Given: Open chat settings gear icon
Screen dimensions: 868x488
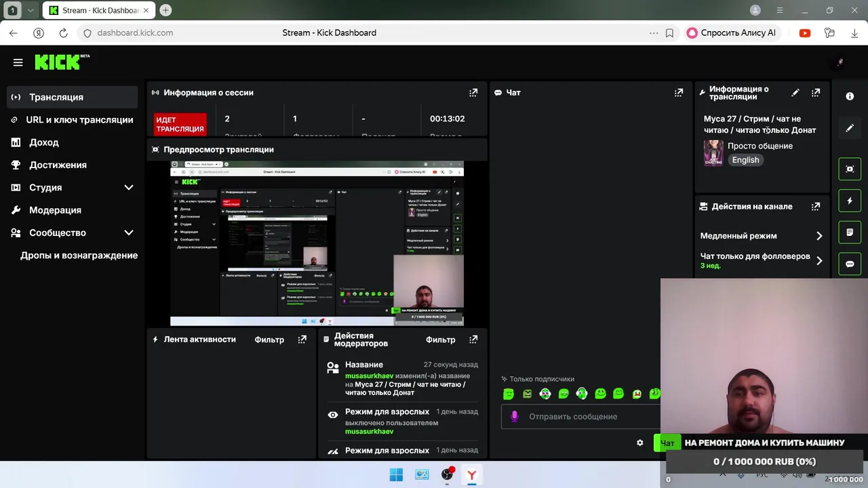Looking at the screenshot, I should coord(639,443).
